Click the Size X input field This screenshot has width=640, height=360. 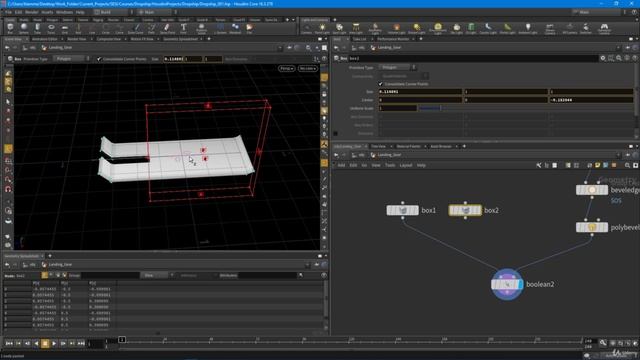pyautogui.click(x=420, y=92)
